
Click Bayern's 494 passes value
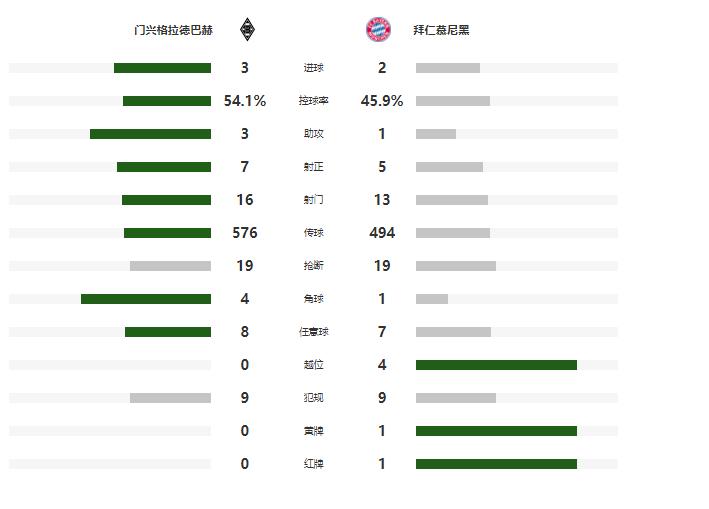click(382, 233)
